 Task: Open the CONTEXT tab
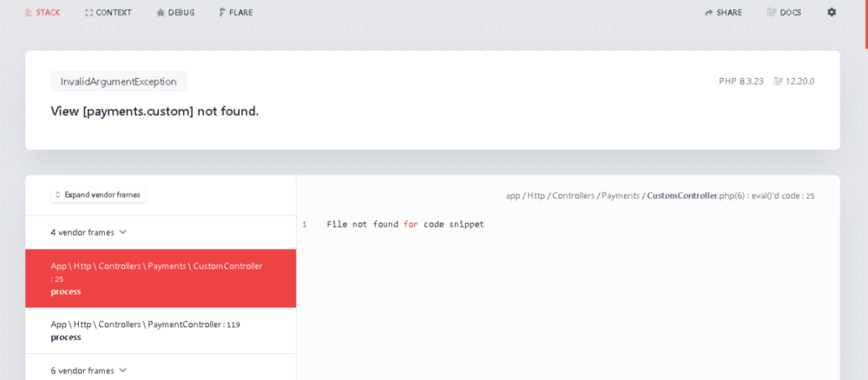click(x=108, y=12)
